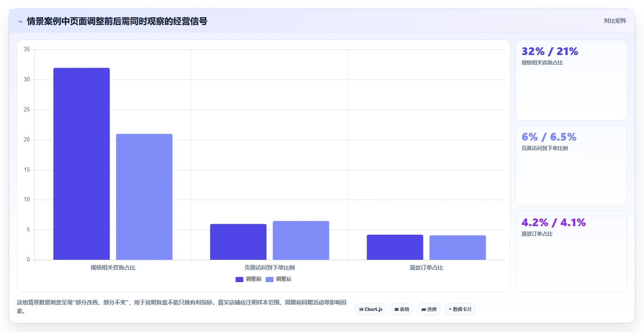Image resolution: width=644 pixels, height=332 pixels.
Task: Click the 调整后 bar for 退款订单占比
Action: click(x=457, y=248)
